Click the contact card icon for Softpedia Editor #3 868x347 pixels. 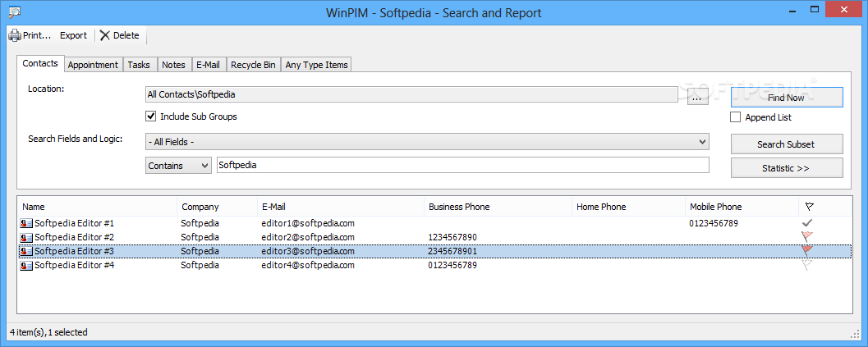(26, 251)
